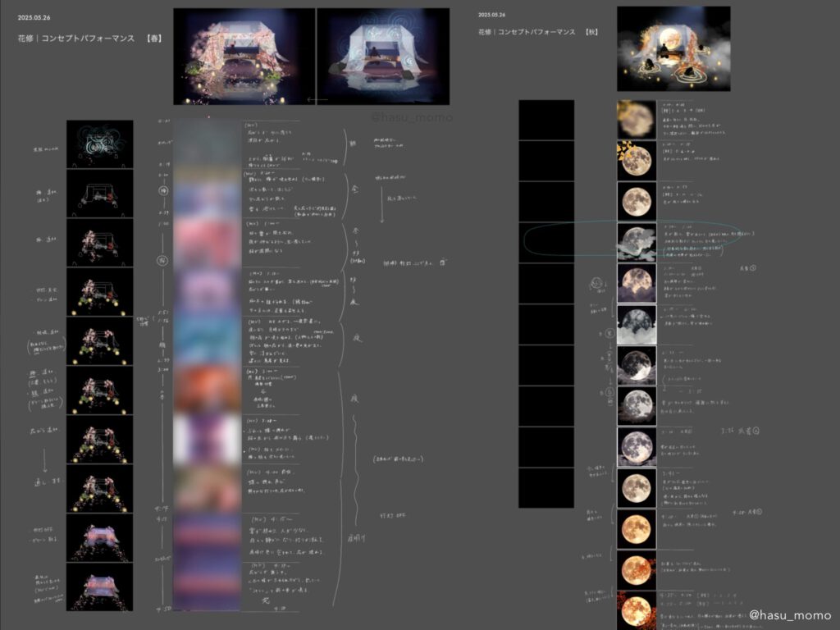Click the moon thumbnail with golden leaves
Viewport: 840px width, 630px height.
(636, 159)
